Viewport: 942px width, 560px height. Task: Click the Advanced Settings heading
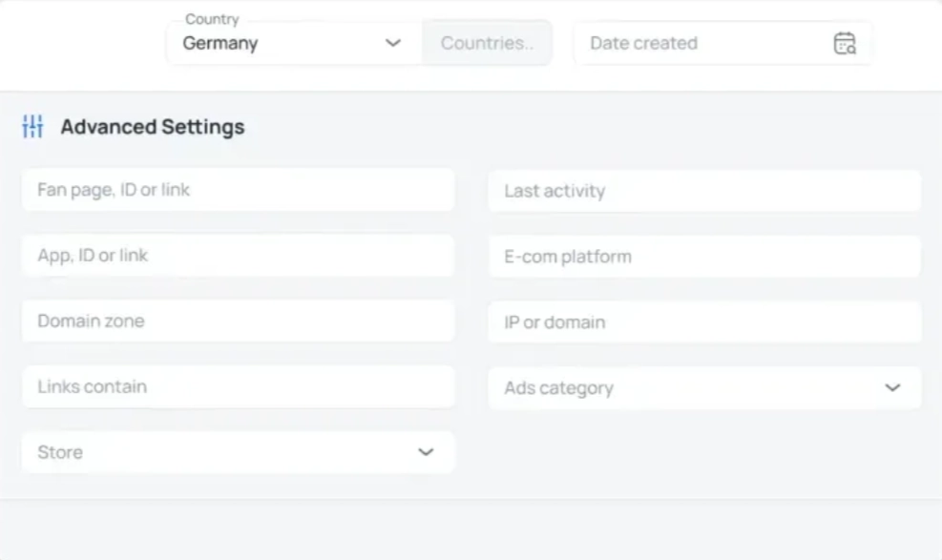(x=153, y=127)
